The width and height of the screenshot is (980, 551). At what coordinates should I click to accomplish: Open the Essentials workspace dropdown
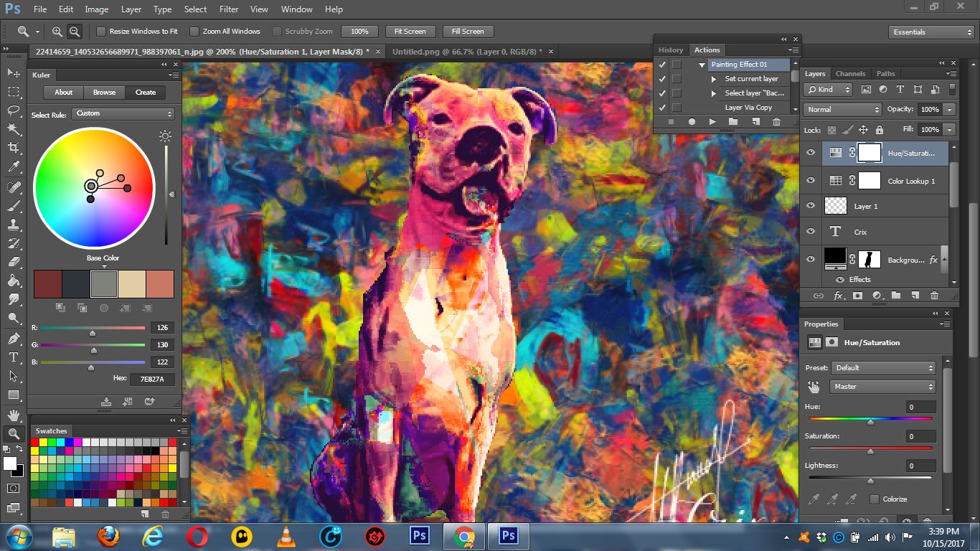pyautogui.click(x=931, y=32)
